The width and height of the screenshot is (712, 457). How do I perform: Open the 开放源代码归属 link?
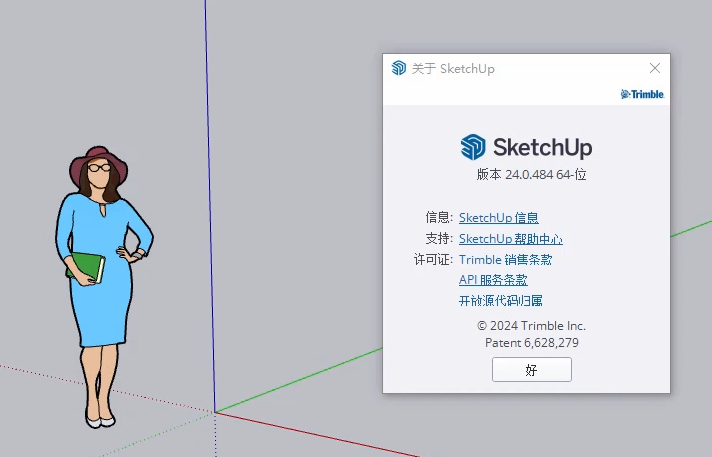pos(500,300)
